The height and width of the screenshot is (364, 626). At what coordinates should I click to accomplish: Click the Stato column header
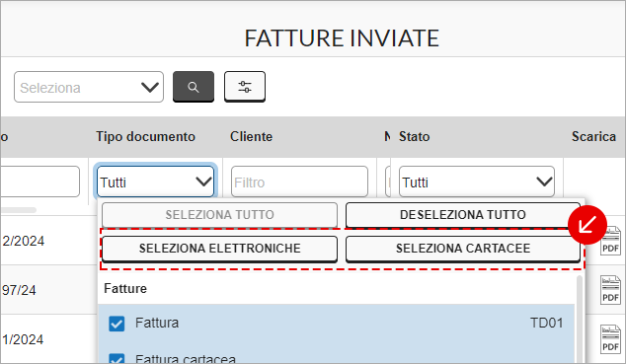pyautogui.click(x=415, y=137)
